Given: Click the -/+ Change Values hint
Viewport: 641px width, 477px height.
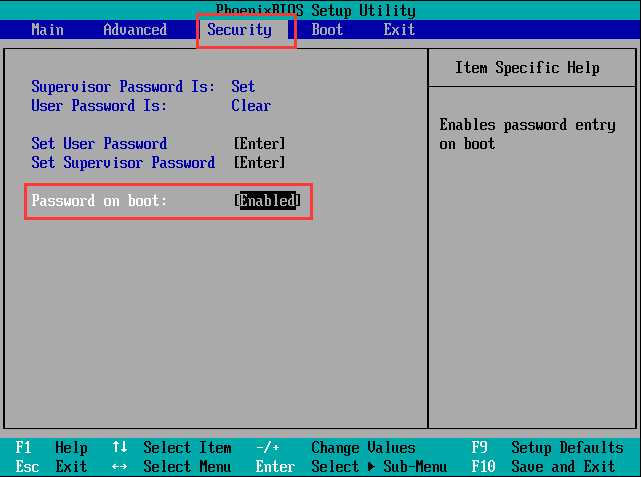Looking at the screenshot, I should [x=336, y=448].
